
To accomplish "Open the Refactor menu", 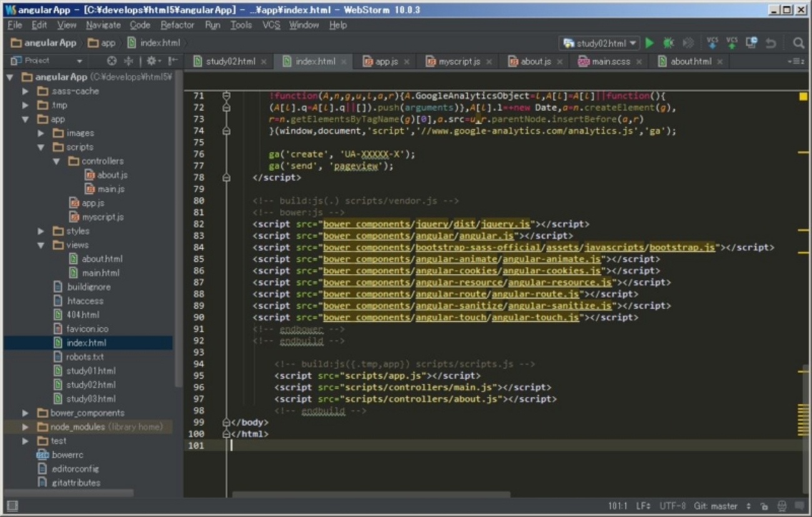I will 177,25.
